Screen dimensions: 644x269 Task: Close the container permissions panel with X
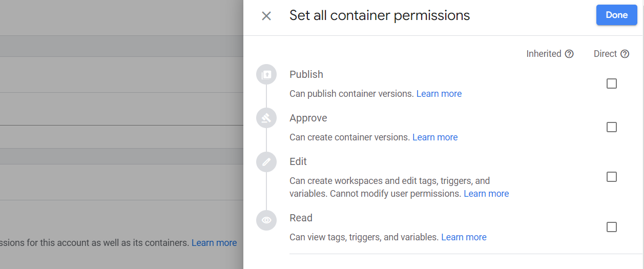(x=266, y=16)
